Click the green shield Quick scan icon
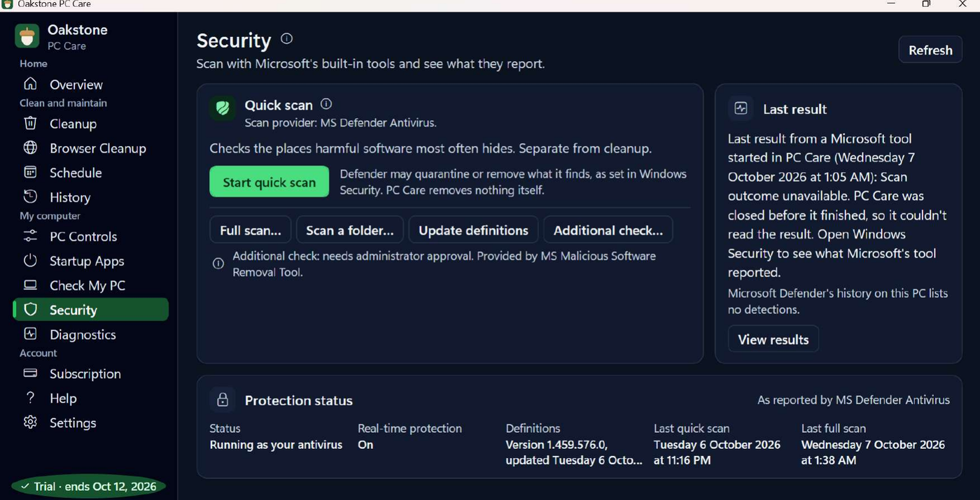 pyautogui.click(x=223, y=108)
